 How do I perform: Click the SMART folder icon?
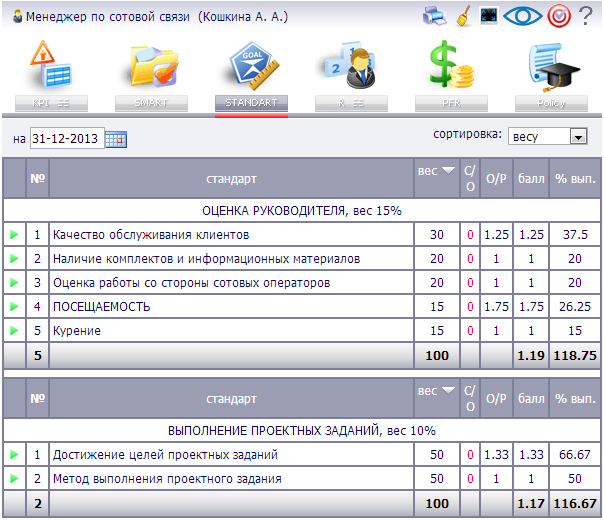pyautogui.click(x=154, y=66)
